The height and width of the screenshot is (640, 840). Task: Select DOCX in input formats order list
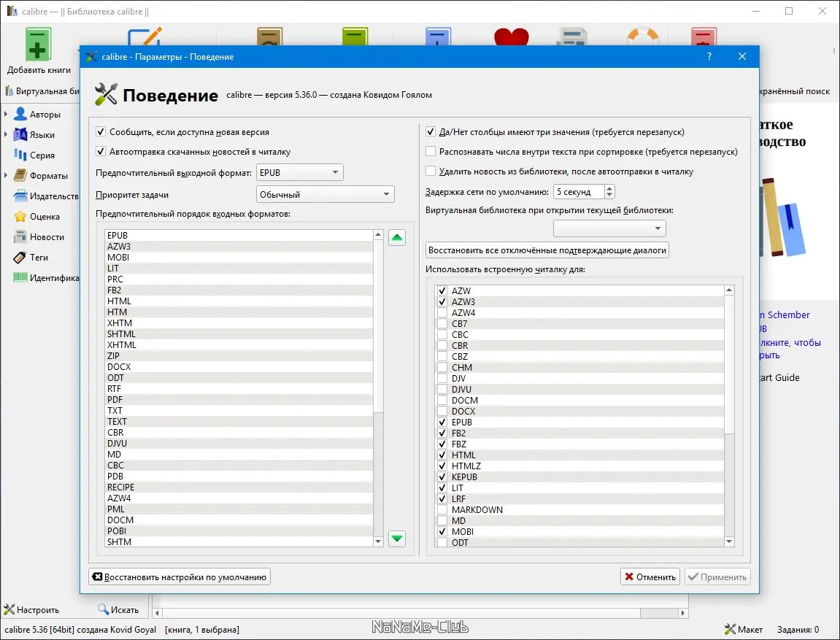pyautogui.click(x=239, y=367)
